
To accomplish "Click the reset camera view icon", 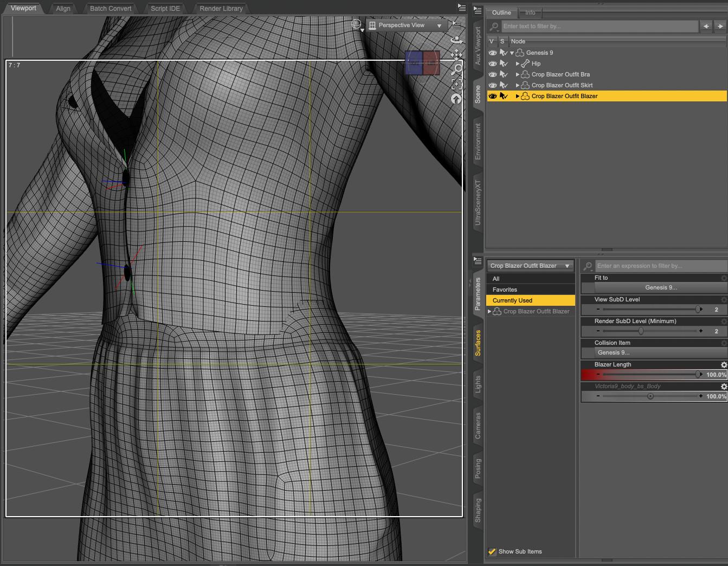I will click(x=456, y=99).
